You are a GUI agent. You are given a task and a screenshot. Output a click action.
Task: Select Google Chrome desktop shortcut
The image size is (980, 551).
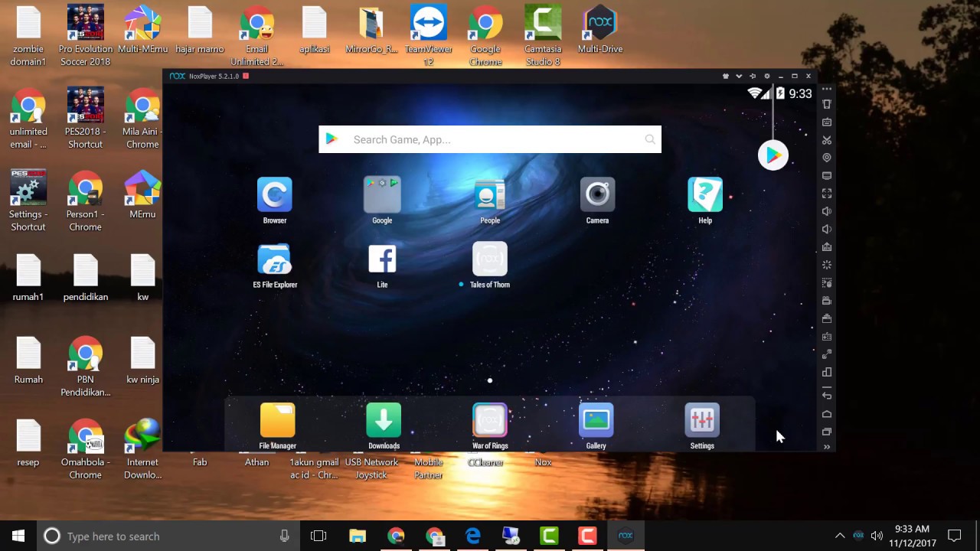tap(485, 35)
